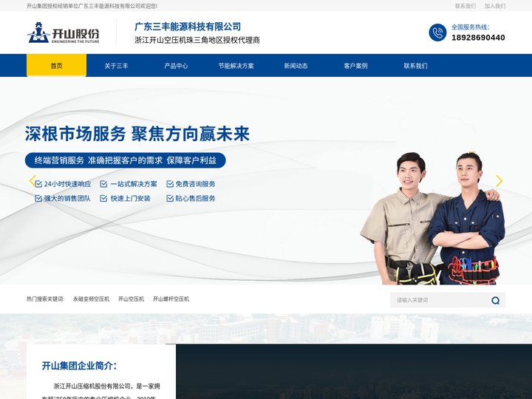This screenshot has width=532, height=399.
Task: Click hot keyword 开山螺杆空压机
Action: [171, 299]
